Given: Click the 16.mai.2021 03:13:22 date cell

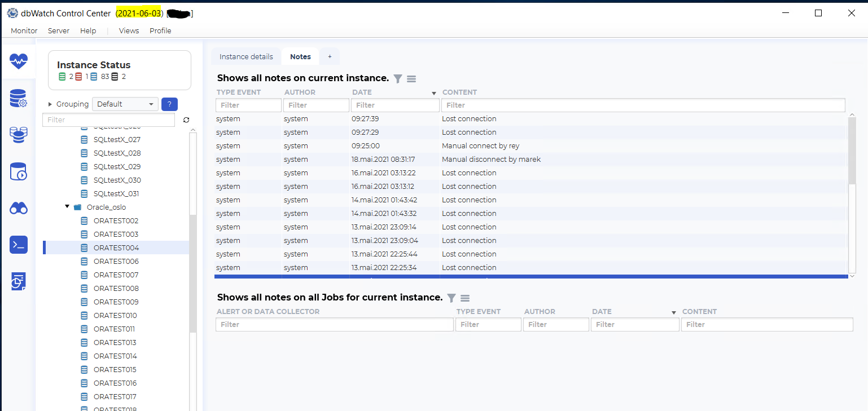Looking at the screenshot, I should click(x=384, y=173).
